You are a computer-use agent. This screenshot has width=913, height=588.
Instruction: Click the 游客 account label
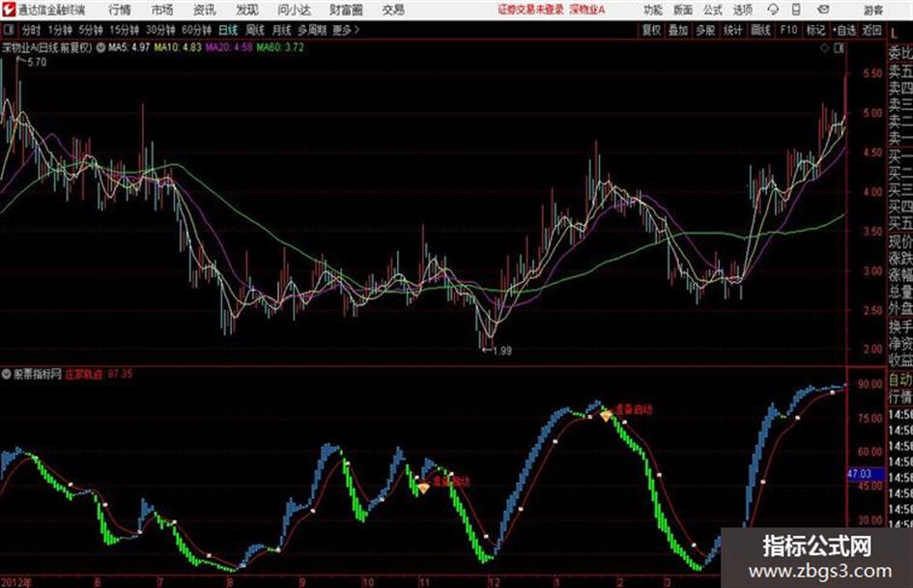click(873, 10)
